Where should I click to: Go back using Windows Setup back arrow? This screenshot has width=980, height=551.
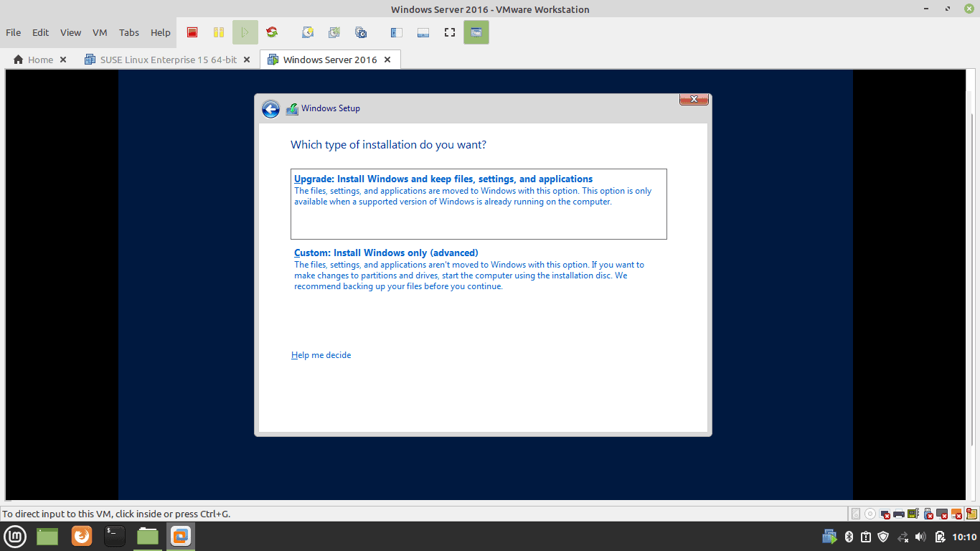[x=270, y=109]
